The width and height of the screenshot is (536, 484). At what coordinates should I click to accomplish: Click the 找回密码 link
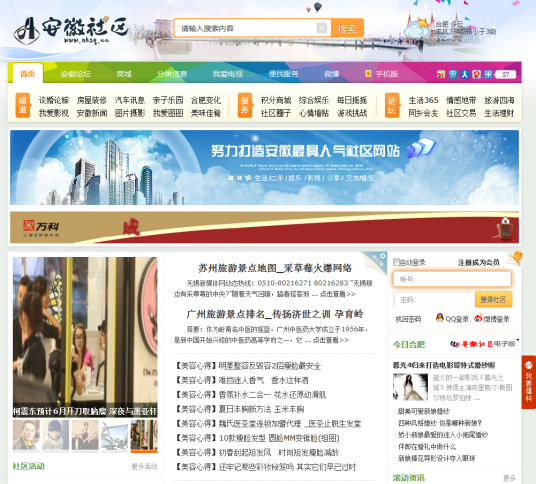(x=408, y=319)
